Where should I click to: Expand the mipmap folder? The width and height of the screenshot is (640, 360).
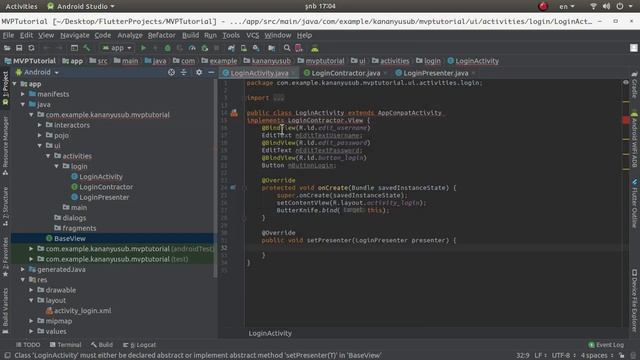point(31,321)
